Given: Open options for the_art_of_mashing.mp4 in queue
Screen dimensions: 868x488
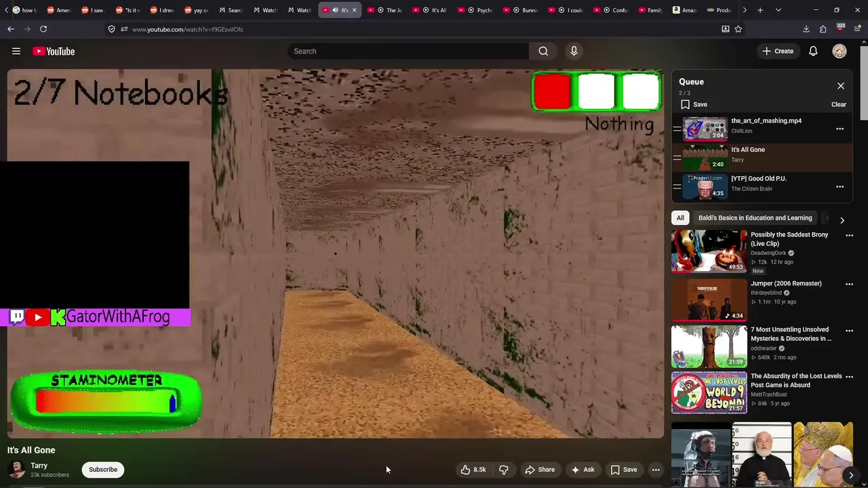Looking at the screenshot, I should [840, 129].
